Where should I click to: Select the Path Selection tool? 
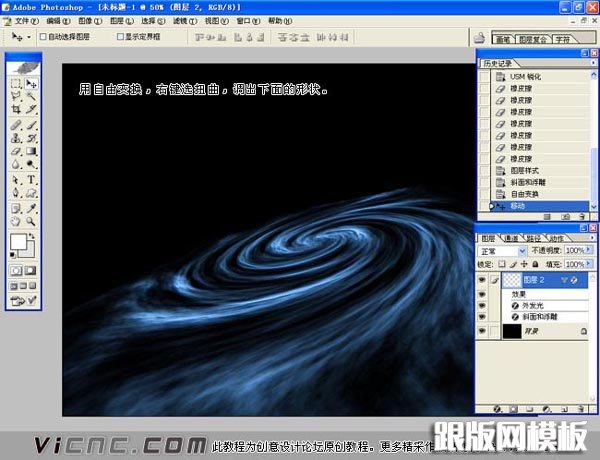click(x=16, y=179)
